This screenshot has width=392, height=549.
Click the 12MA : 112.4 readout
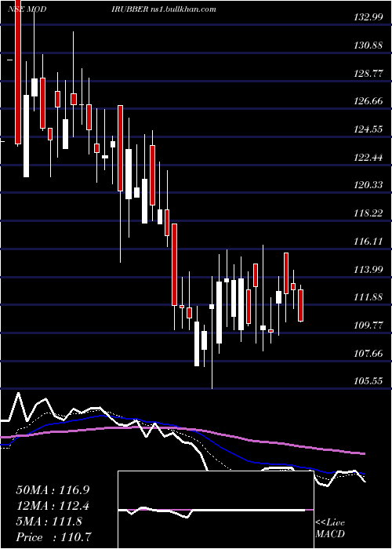53,506
